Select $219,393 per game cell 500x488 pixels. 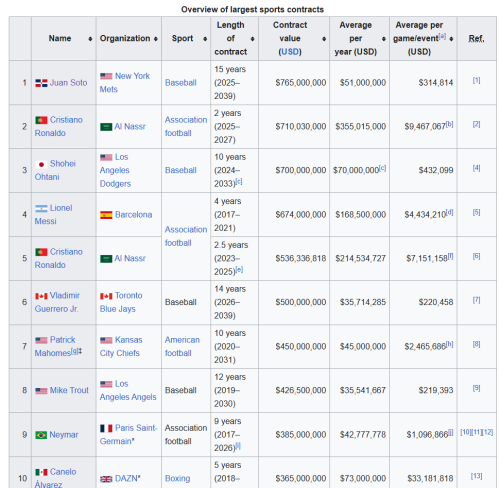point(423,390)
